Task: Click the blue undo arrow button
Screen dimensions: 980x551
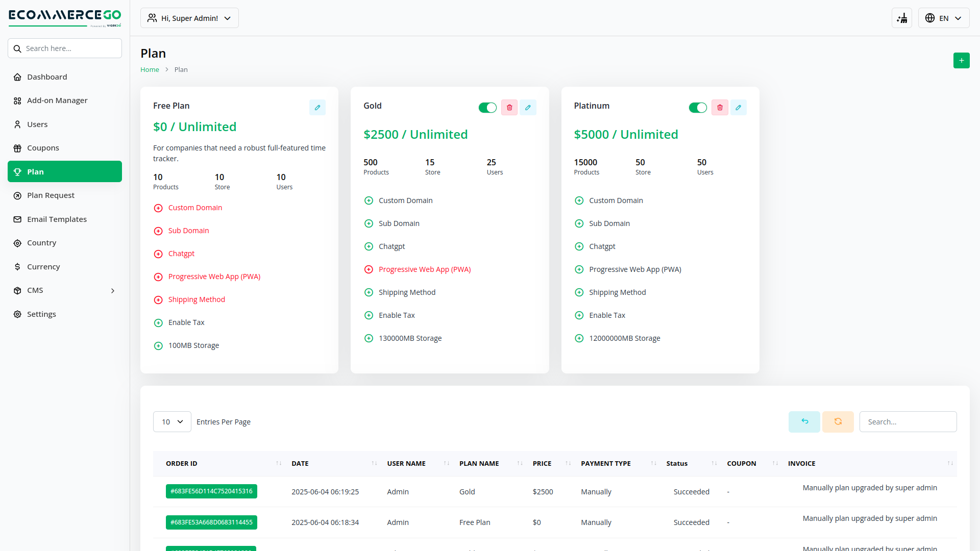Action: point(804,422)
